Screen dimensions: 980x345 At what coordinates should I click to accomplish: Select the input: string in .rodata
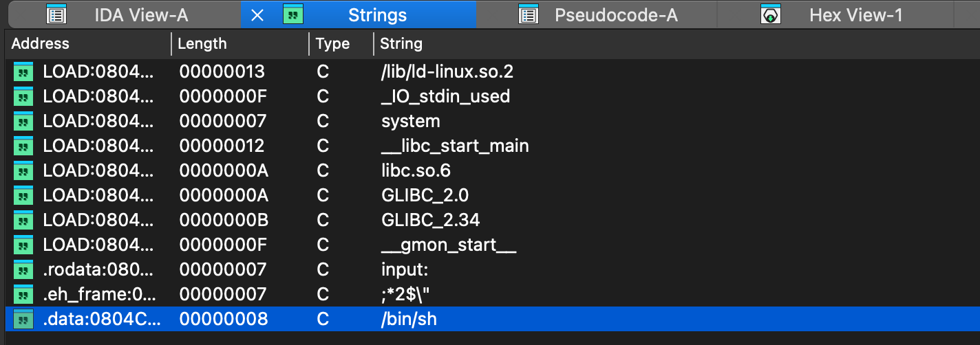[405, 270]
